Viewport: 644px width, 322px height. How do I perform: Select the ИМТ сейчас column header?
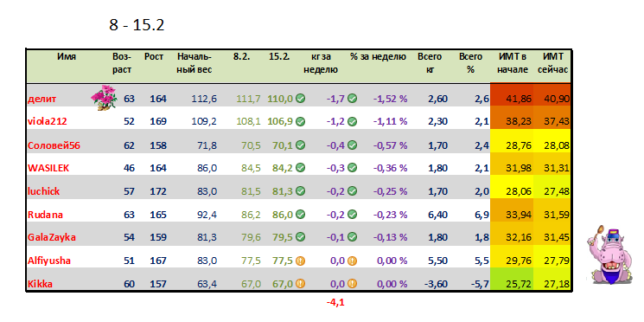coord(553,63)
